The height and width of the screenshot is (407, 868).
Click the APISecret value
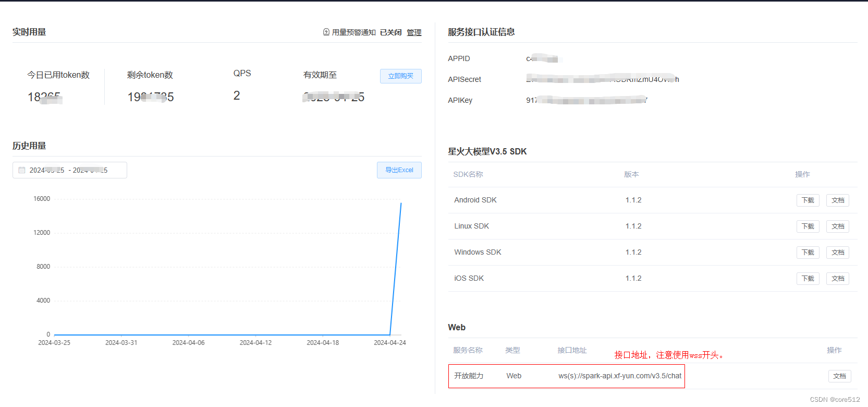pyautogui.click(x=603, y=79)
